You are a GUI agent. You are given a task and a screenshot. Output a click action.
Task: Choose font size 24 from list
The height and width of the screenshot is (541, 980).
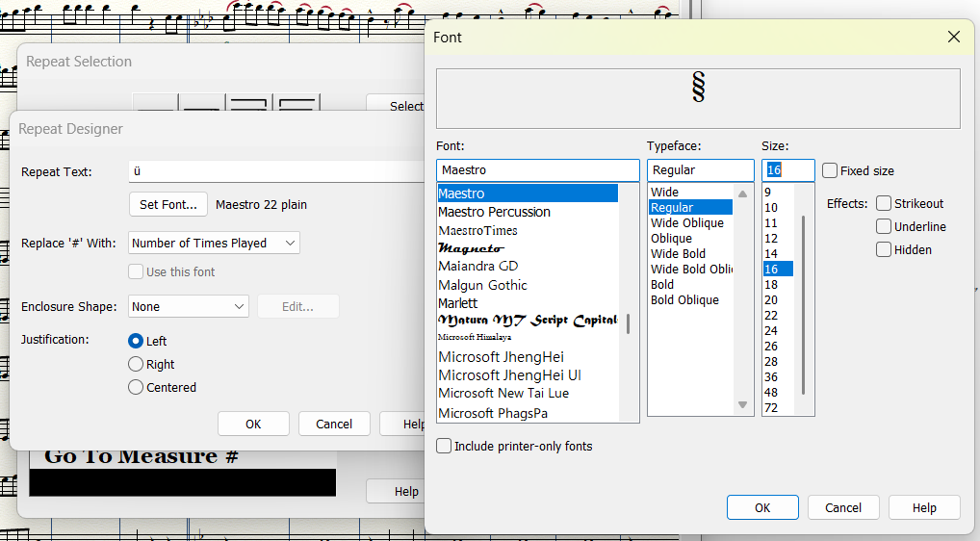click(x=771, y=330)
